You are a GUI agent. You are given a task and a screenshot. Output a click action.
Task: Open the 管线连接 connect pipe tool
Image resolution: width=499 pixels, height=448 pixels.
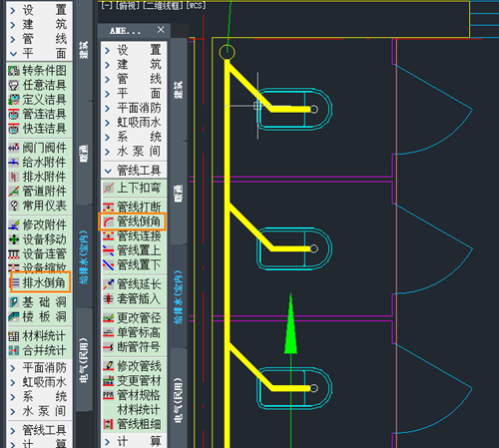[x=133, y=235]
